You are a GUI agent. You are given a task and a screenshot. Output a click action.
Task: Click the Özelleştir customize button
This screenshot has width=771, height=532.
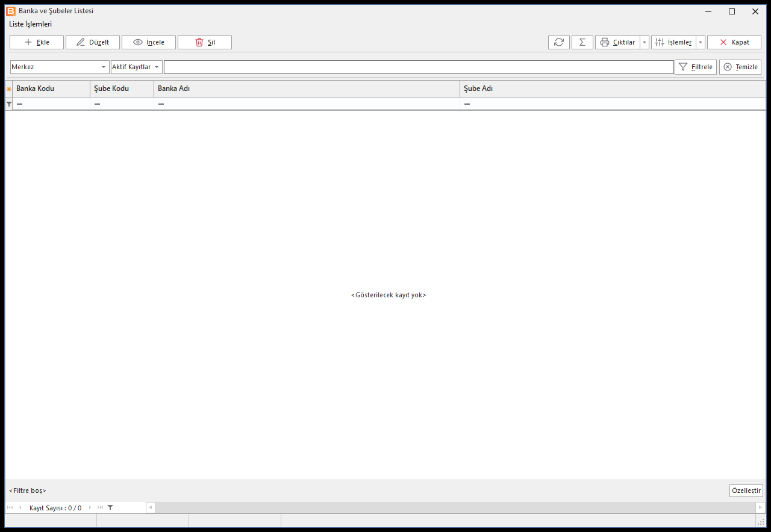(x=746, y=490)
